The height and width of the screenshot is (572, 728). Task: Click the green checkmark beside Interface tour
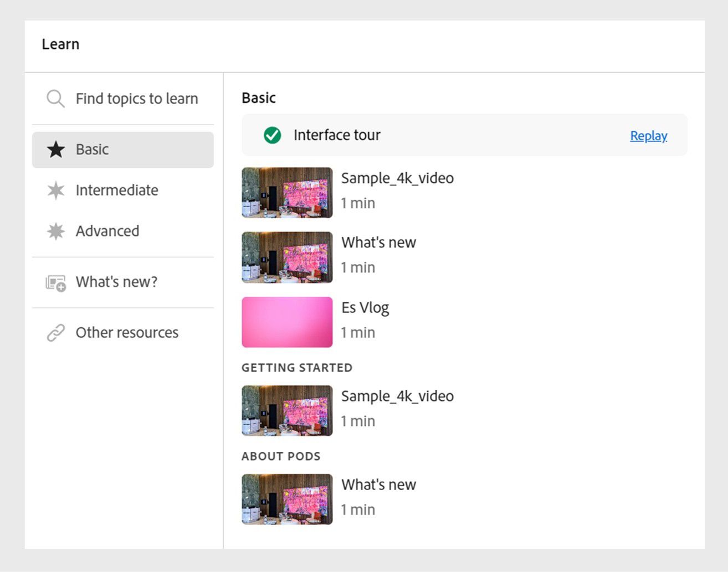(x=272, y=135)
